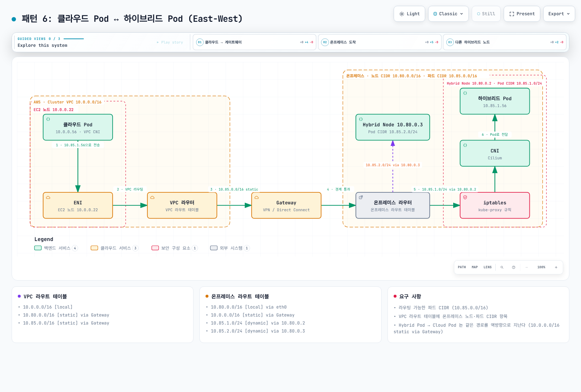Toggle 클라우드 서비스 legend filter
The height and width of the screenshot is (392, 581).
pyautogui.click(x=114, y=248)
